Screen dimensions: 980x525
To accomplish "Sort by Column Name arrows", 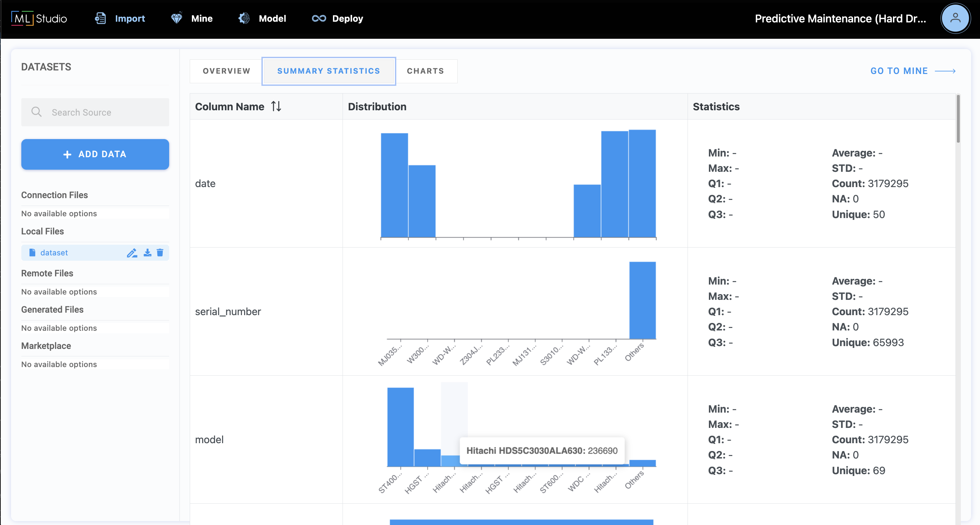I will tap(276, 107).
